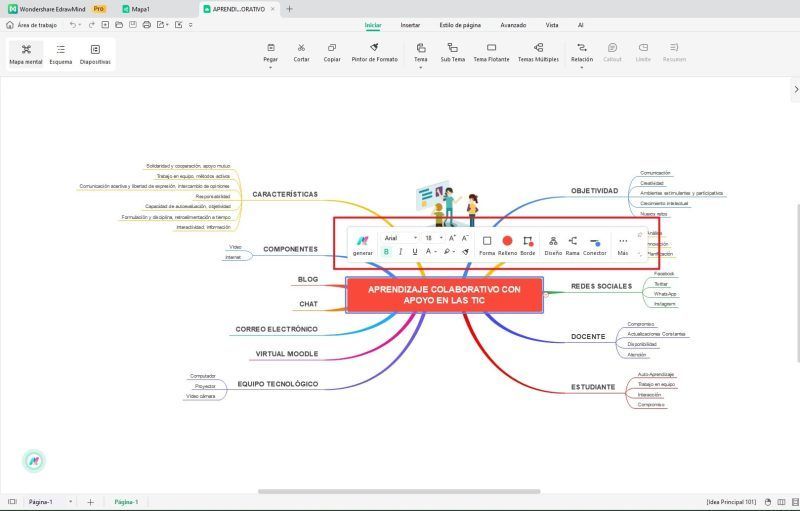Open the font size 18 dropdown

434,238
